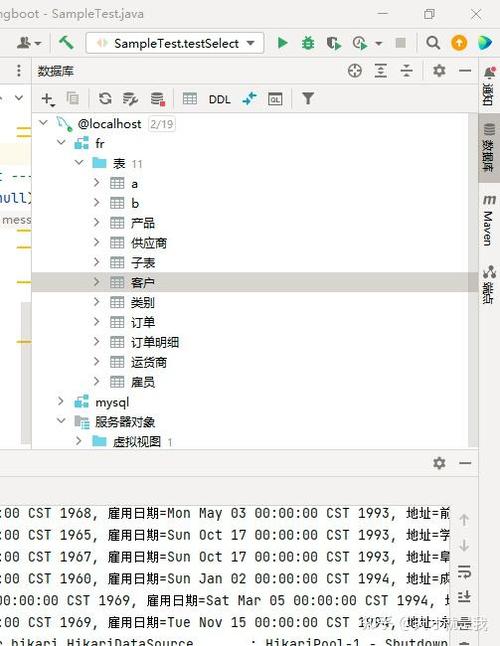
Task: Refresh the database connection
Action: [x=105, y=98]
